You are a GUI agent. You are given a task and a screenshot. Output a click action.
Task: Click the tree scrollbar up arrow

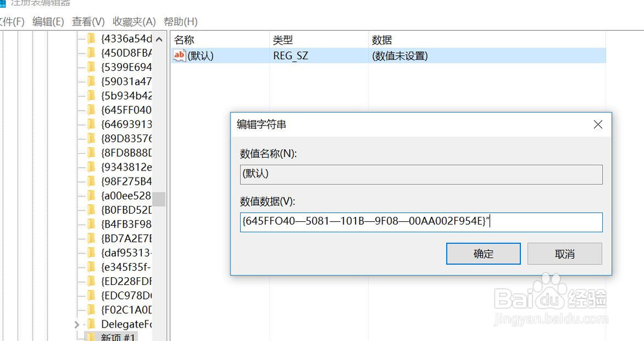(159, 39)
